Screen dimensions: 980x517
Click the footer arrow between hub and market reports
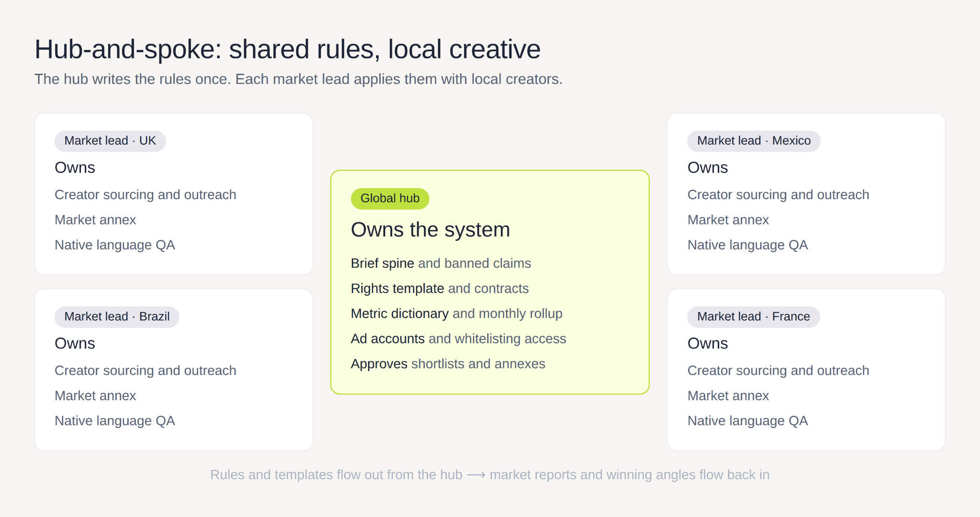click(x=476, y=475)
